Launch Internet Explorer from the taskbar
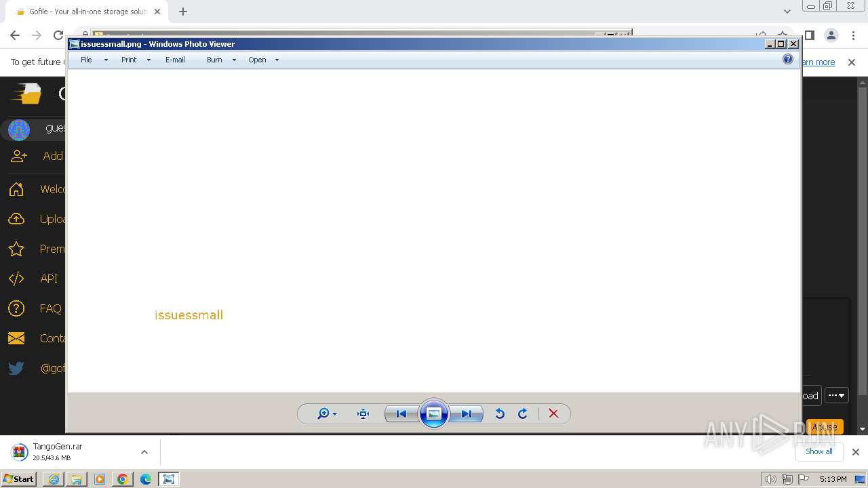 54,479
